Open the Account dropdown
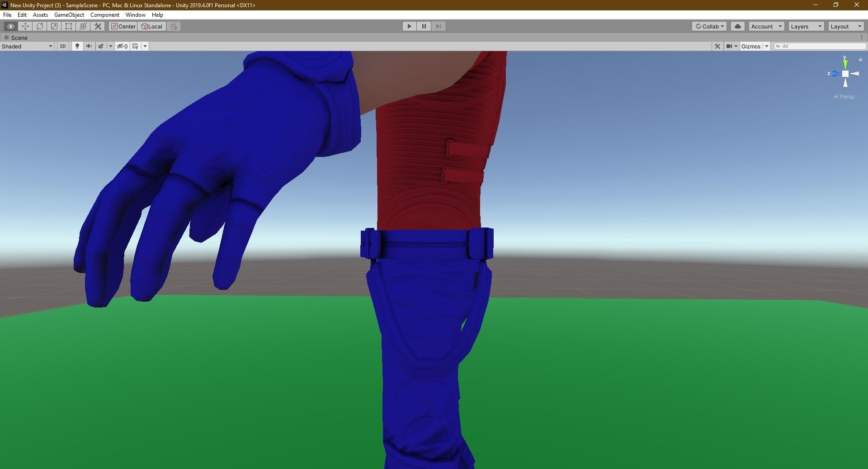Viewport: 868px width, 469px height. pyautogui.click(x=766, y=26)
